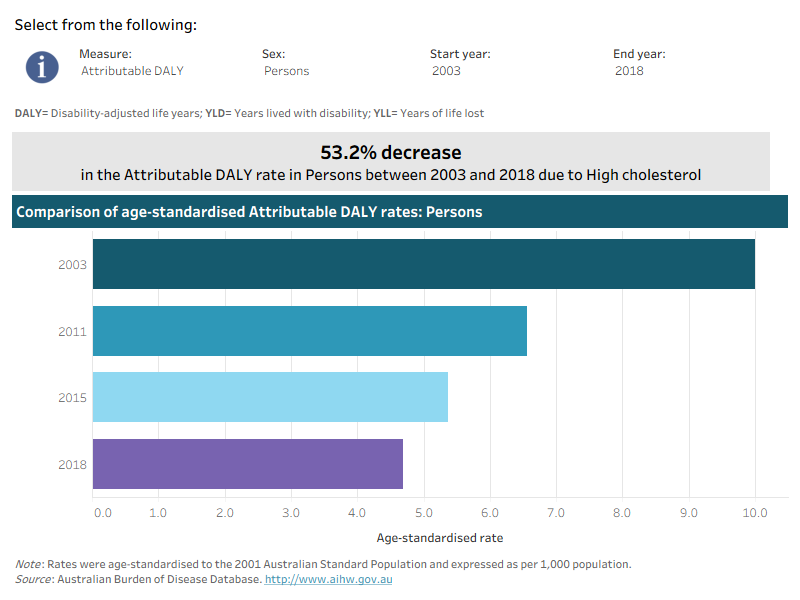The width and height of the screenshot is (800, 600).
Task: Click the 2003 row label
Action: coord(72,265)
